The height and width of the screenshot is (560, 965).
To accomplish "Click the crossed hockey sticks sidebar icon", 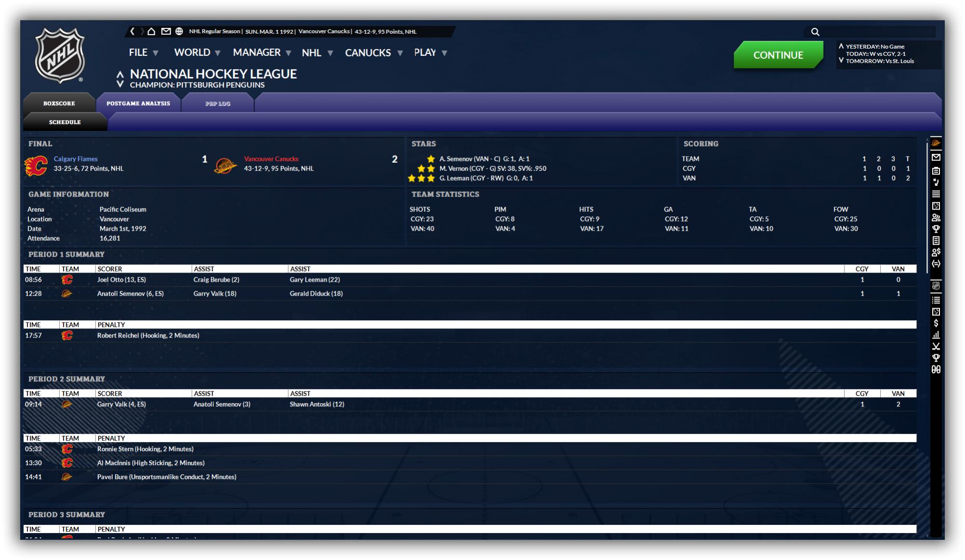I will point(936,346).
